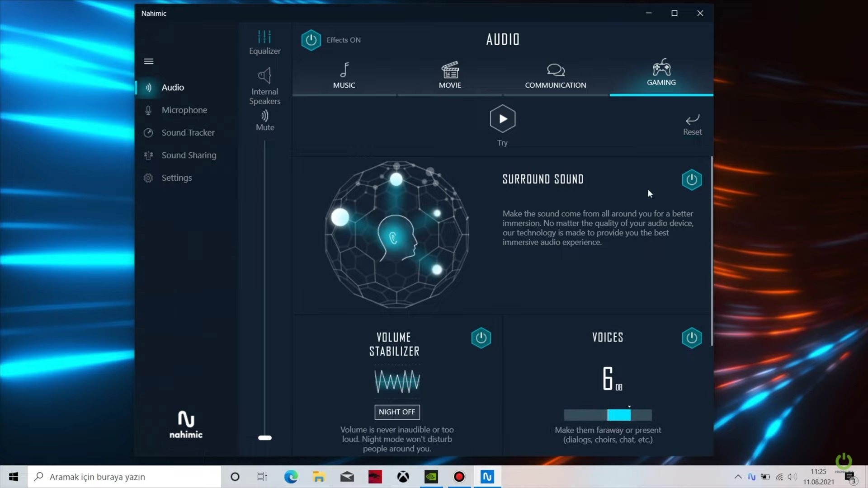
Task: Click the NIGHT OFF button
Action: coord(397,412)
